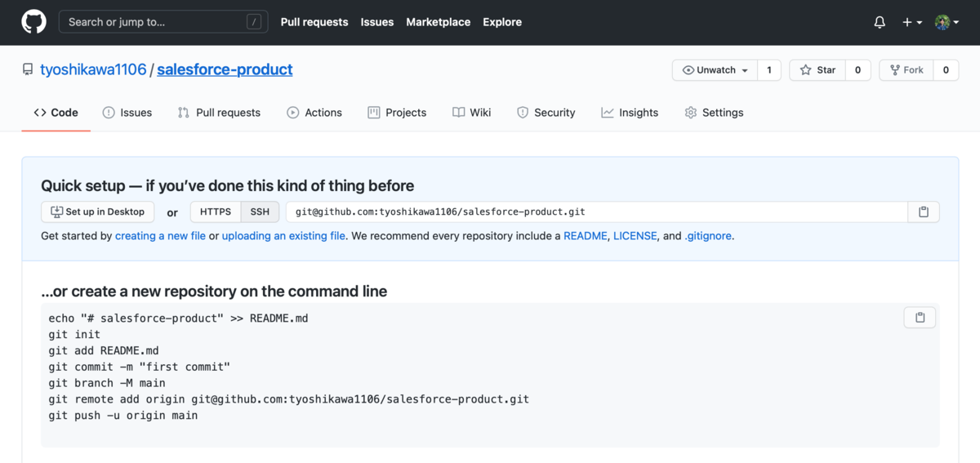Open the tyoshikawa1106 user profile link
Screen dimensions: 980x463
tap(93, 69)
